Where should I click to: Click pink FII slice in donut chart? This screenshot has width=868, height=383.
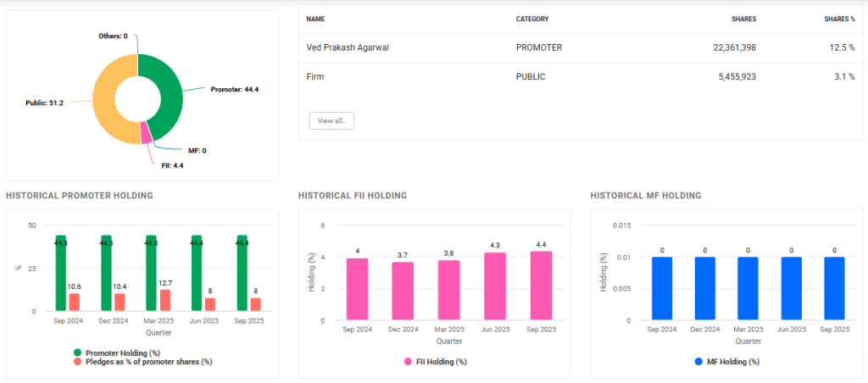coord(146,134)
